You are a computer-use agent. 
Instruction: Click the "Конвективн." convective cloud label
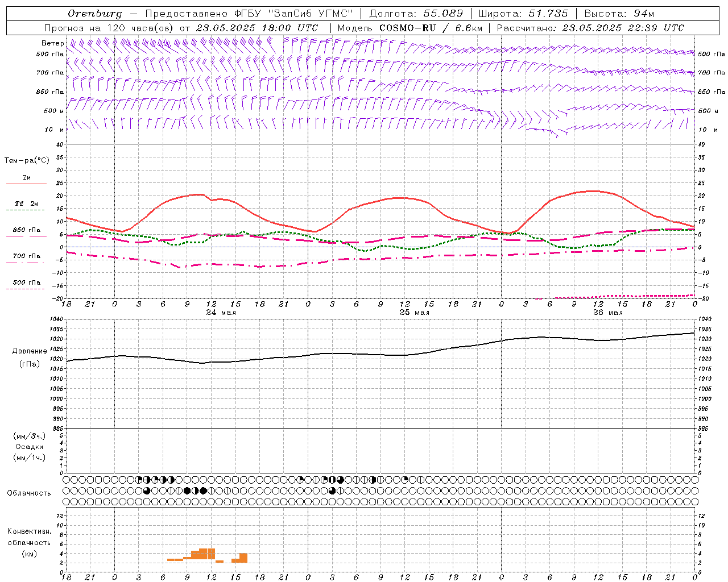[29, 531]
